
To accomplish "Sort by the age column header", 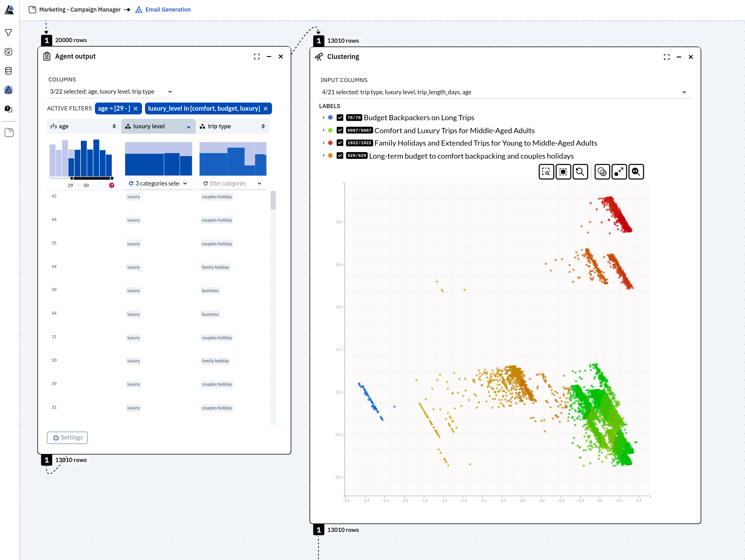I will [114, 126].
